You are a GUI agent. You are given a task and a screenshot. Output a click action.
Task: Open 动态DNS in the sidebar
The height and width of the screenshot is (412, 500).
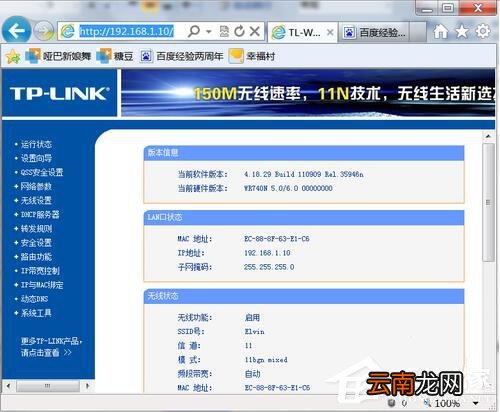(x=34, y=299)
